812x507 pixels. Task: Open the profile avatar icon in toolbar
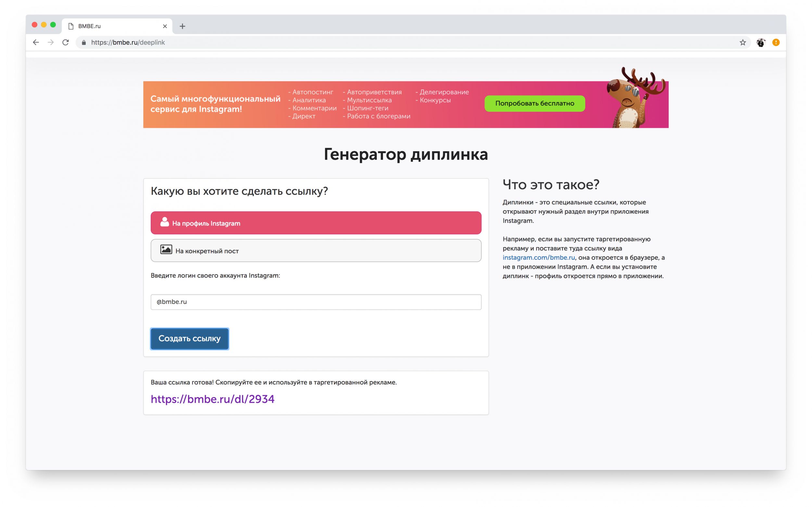pos(761,42)
